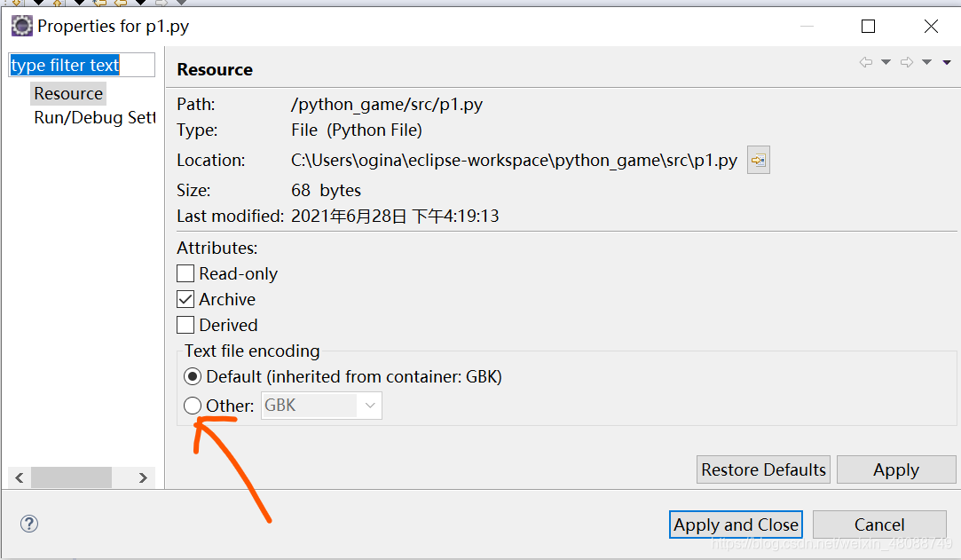The image size is (961, 560).
Task: Open the GBK encoding combo box
Action: pyautogui.click(x=321, y=406)
